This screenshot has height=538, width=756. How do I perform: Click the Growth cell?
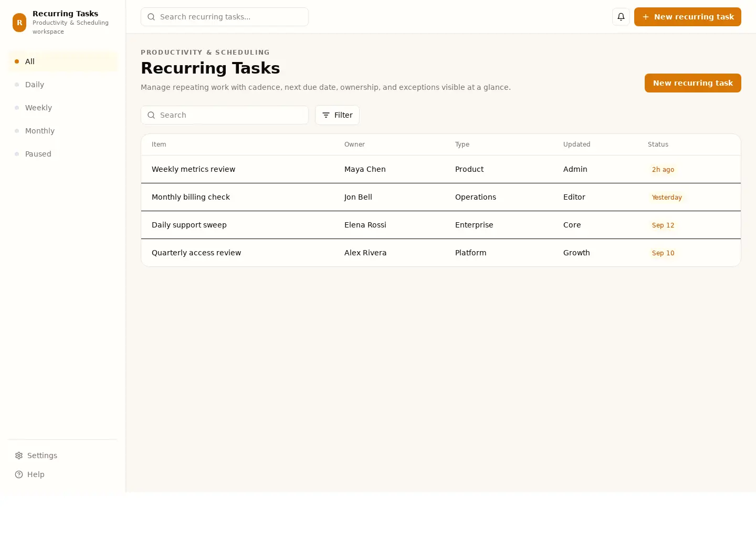pos(576,253)
